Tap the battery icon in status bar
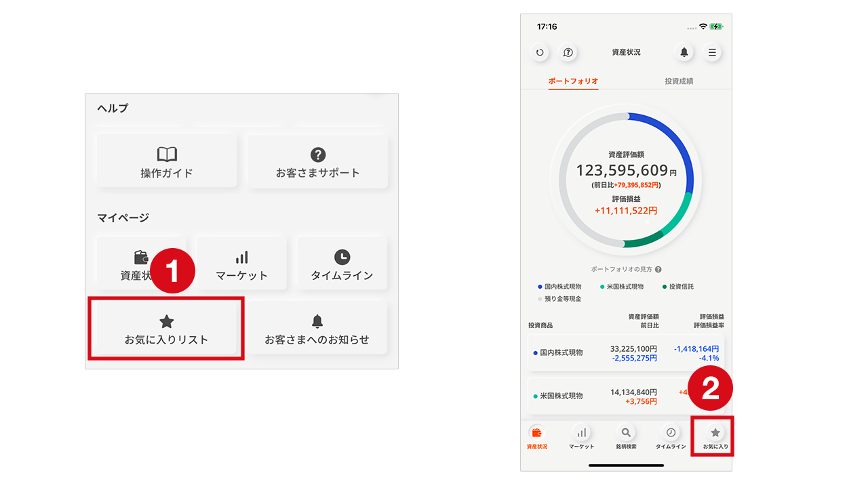The image size is (868, 488). [717, 26]
